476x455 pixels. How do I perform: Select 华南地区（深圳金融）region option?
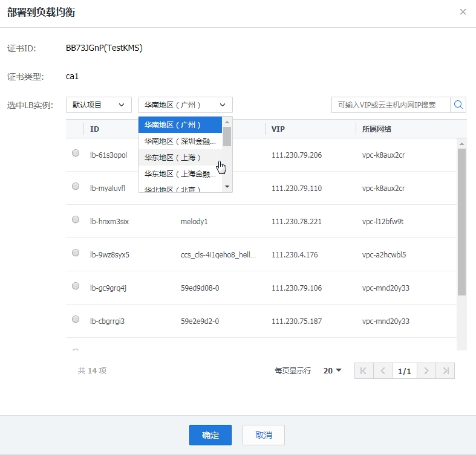[180, 141]
